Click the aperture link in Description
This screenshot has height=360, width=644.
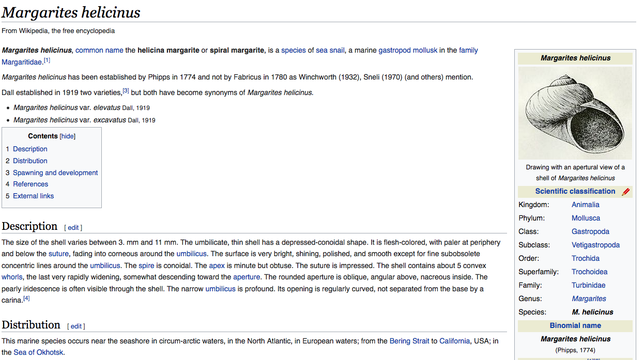pos(247,277)
